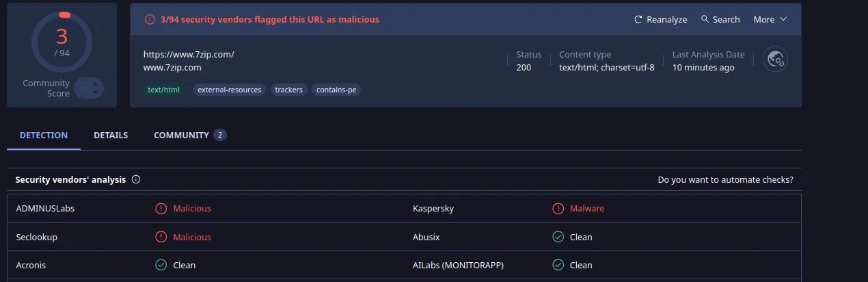Click the external-resources tag
The image size is (868, 282).
click(230, 90)
